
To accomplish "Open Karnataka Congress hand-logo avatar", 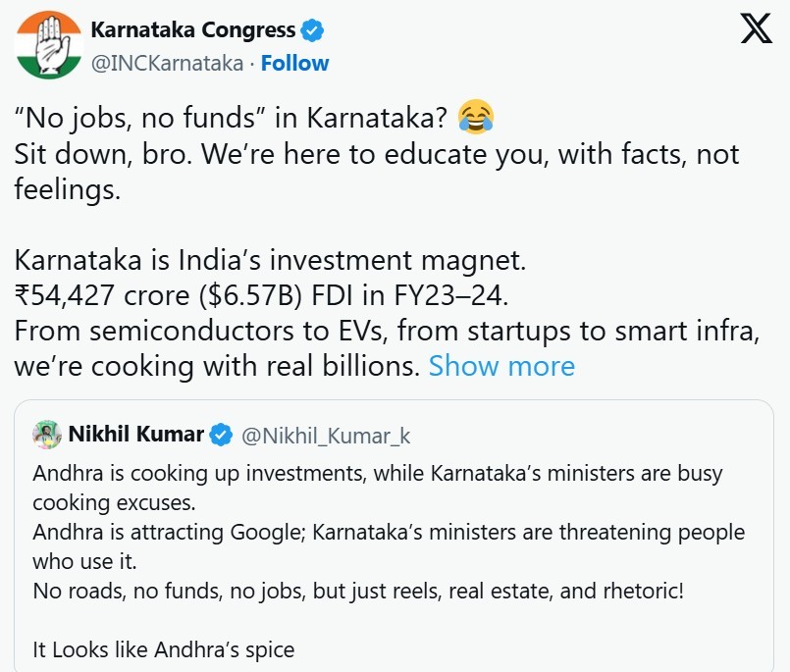I will [47, 46].
